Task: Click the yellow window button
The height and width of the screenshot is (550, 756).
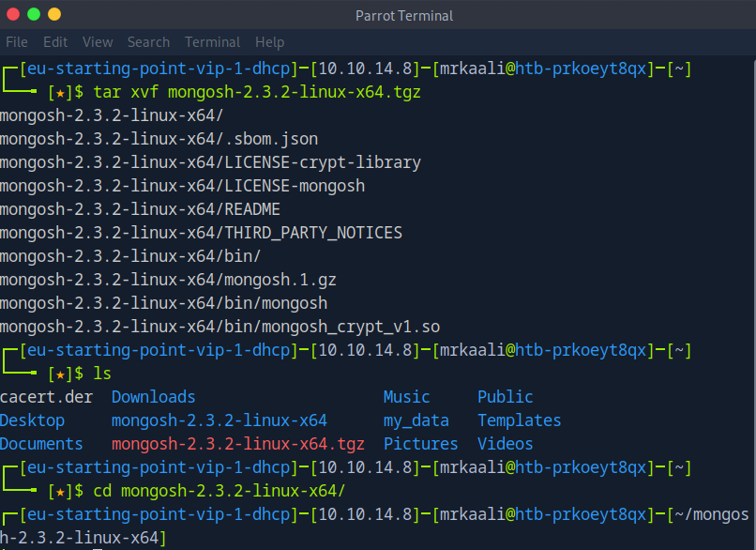Action: (54, 14)
